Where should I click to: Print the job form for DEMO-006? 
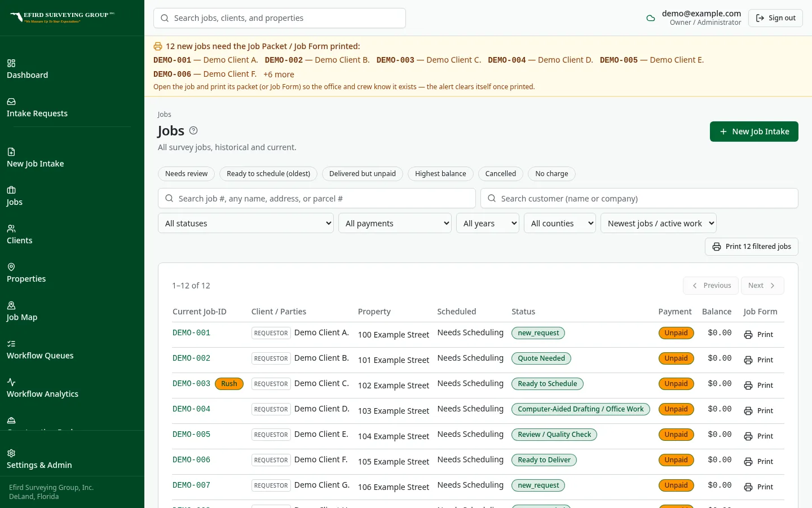coord(758,462)
